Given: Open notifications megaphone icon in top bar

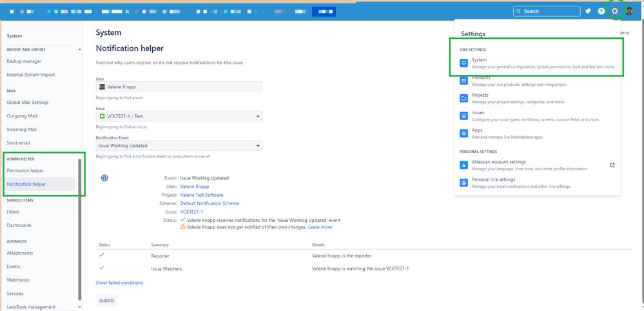Looking at the screenshot, I should click(x=588, y=11).
